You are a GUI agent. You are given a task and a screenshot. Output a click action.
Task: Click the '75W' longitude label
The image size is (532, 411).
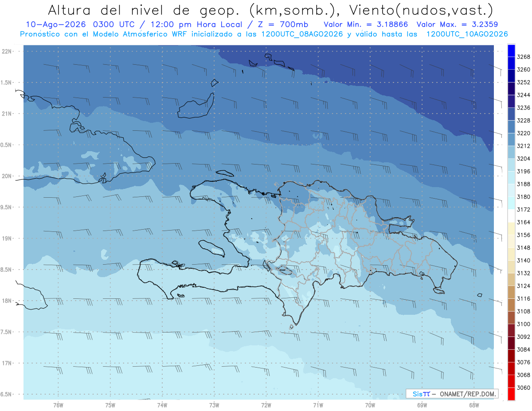[x=110, y=405]
